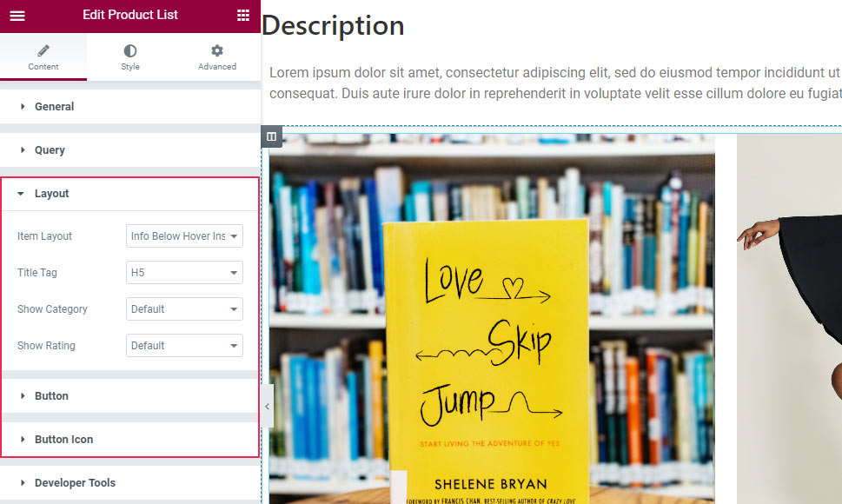Open the hamburger menu in the Elementor header
The image size is (842, 504).
(17, 16)
